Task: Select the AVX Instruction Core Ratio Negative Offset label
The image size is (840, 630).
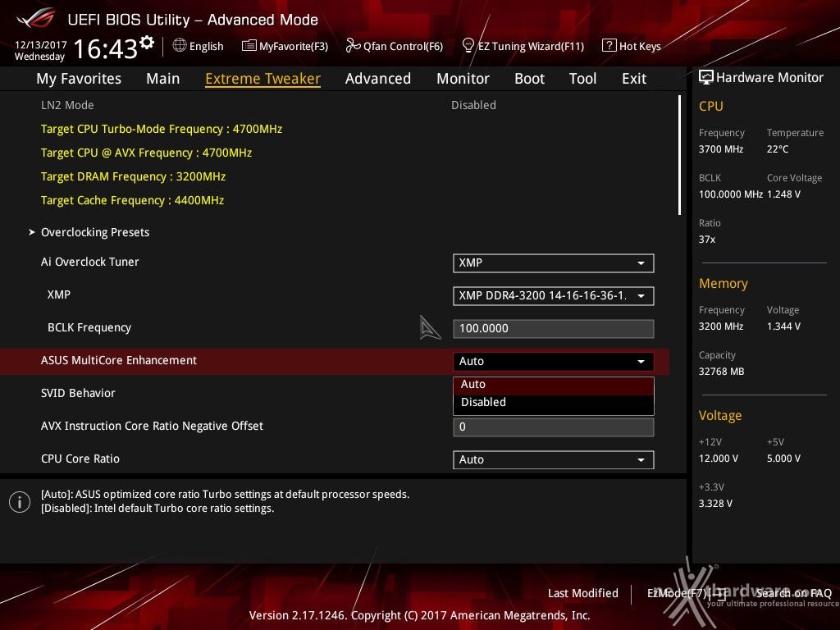Action: tap(152, 426)
